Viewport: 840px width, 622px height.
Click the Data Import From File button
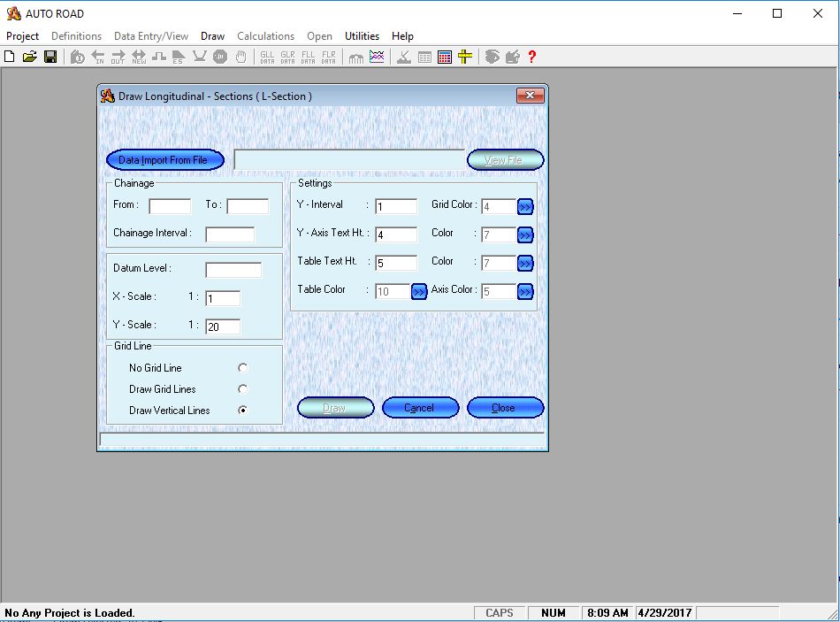[165, 160]
